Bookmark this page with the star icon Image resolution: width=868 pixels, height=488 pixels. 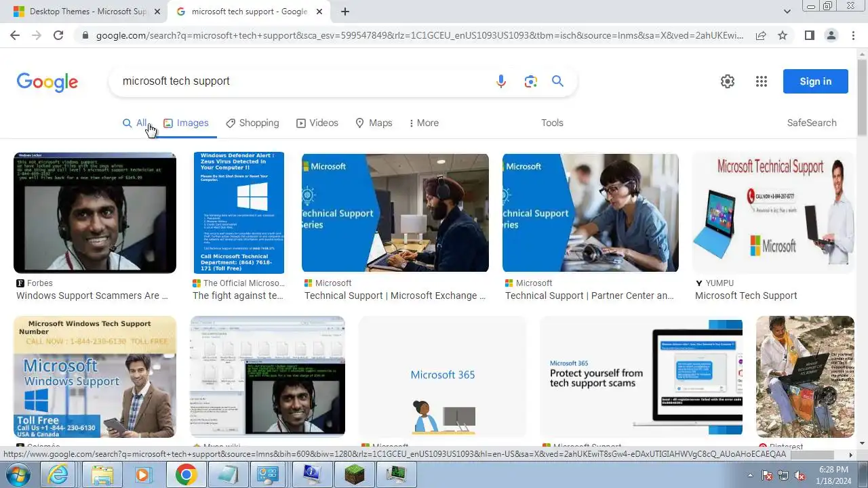[783, 35]
